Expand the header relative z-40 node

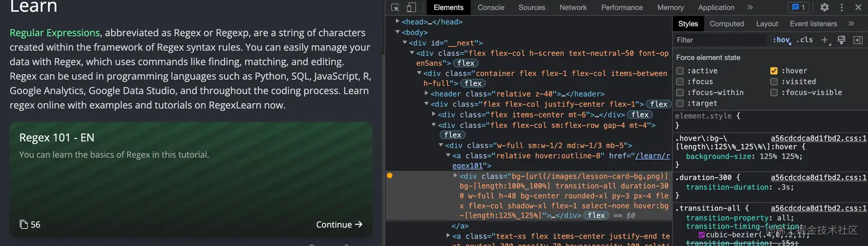click(x=427, y=94)
